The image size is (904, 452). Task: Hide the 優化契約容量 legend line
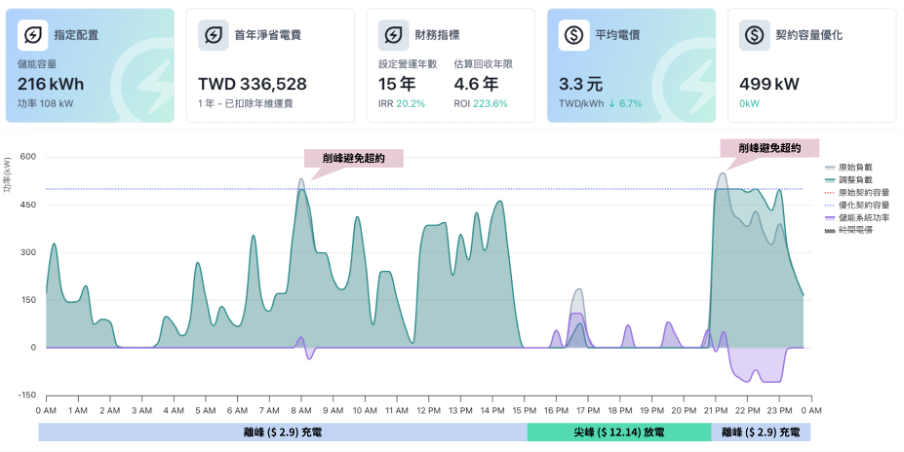click(x=857, y=205)
